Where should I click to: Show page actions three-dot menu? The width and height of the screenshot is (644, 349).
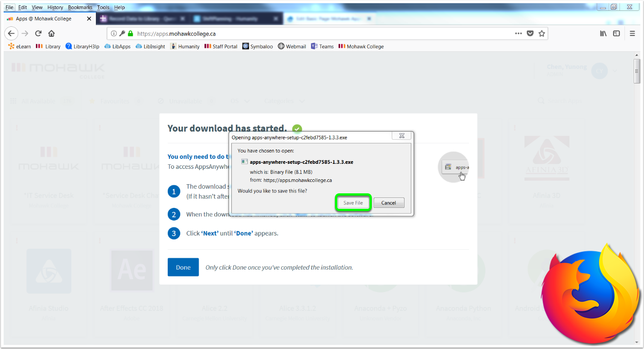pos(518,33)
